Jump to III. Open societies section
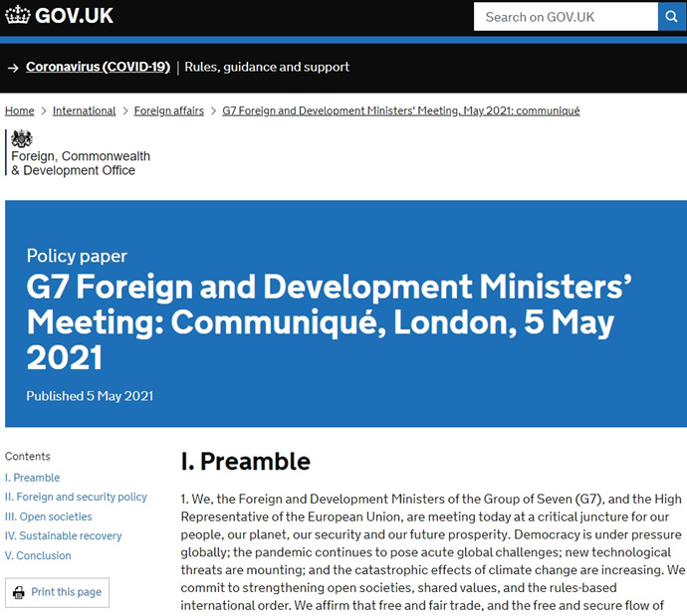 48,516
